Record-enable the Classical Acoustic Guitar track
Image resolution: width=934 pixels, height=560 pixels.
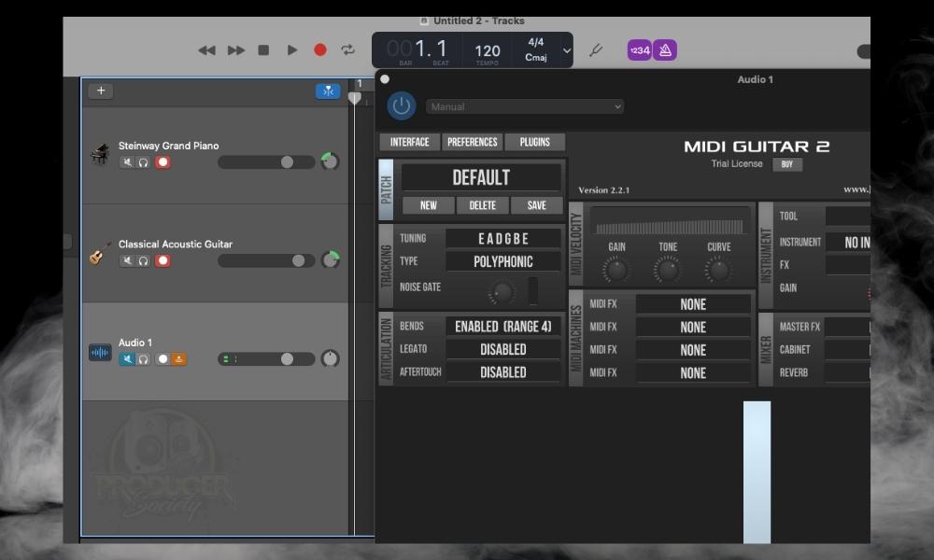pos(163,260)
